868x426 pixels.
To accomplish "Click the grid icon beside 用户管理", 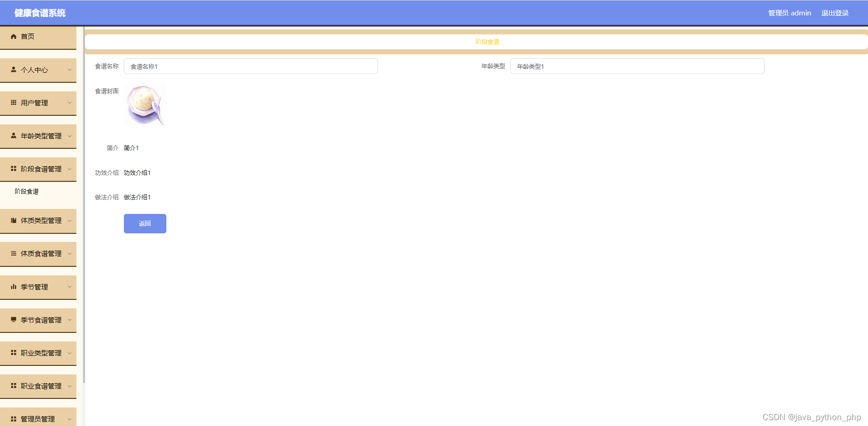I will 14,103.
